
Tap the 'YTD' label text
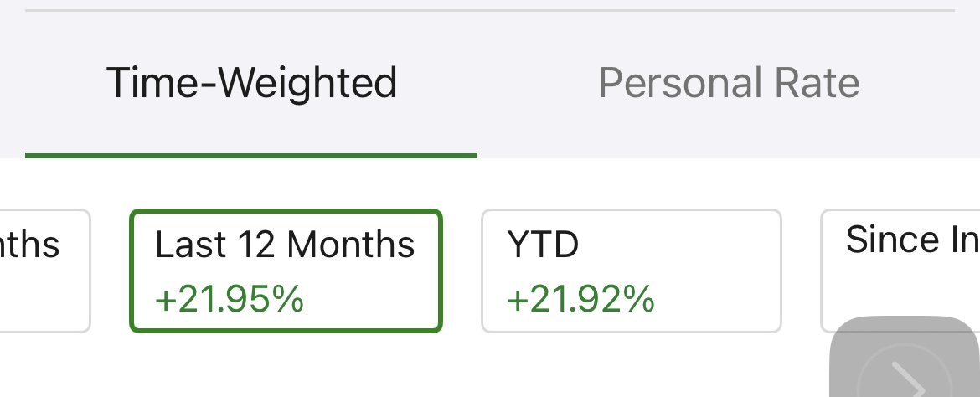(543, 245)
